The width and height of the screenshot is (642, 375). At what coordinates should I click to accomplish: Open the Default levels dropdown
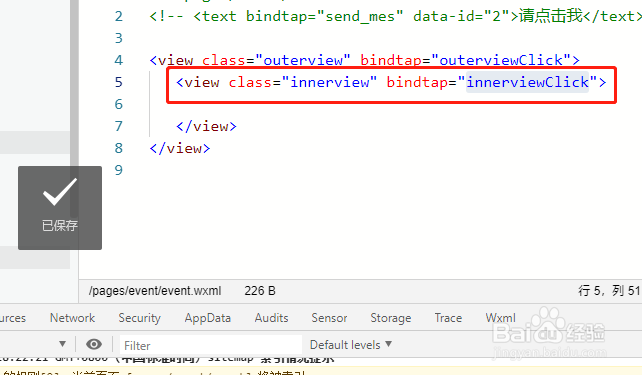(x=350, y=345)
